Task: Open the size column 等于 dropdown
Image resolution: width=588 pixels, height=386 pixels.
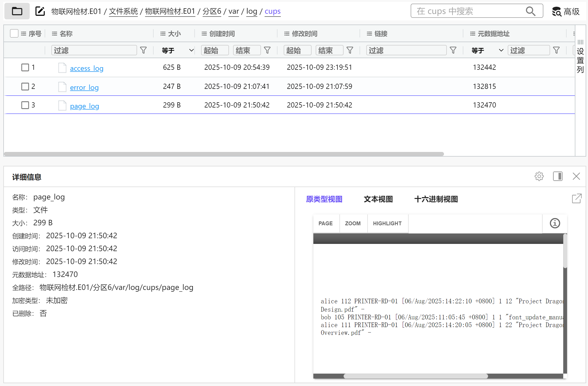Action: [x=178, y=50]
